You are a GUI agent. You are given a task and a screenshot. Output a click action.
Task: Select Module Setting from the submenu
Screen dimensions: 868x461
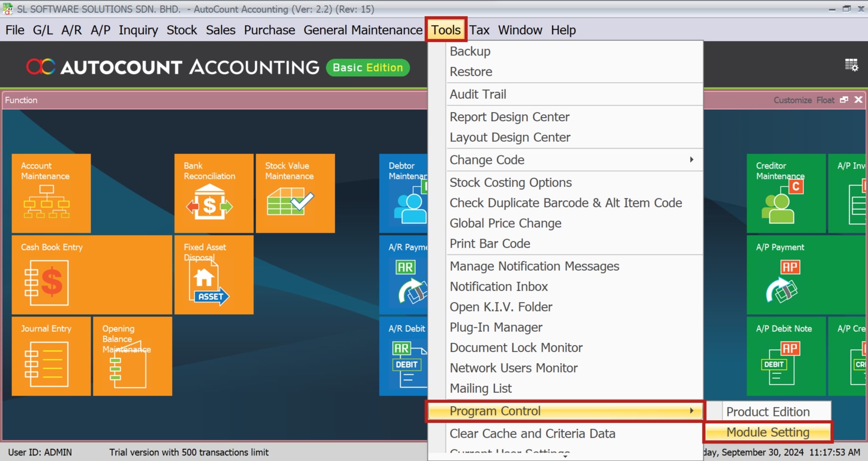[x=768, y=432]
